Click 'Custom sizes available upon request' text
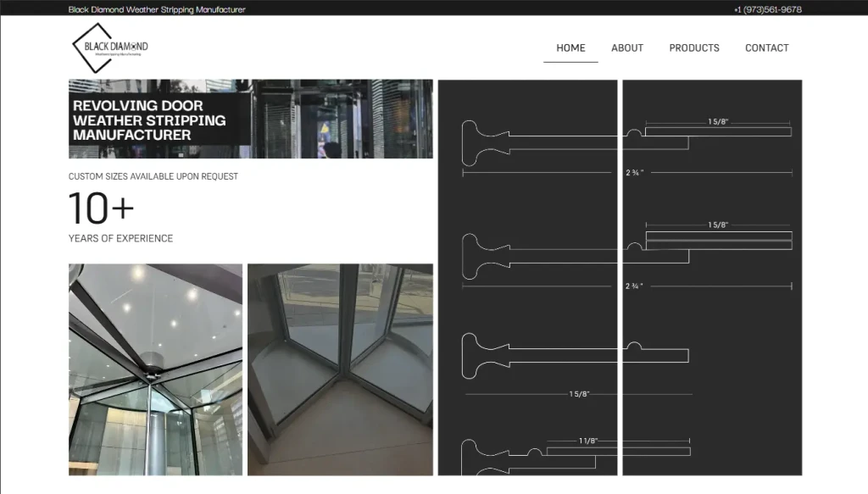 click(x=153, y=176)
